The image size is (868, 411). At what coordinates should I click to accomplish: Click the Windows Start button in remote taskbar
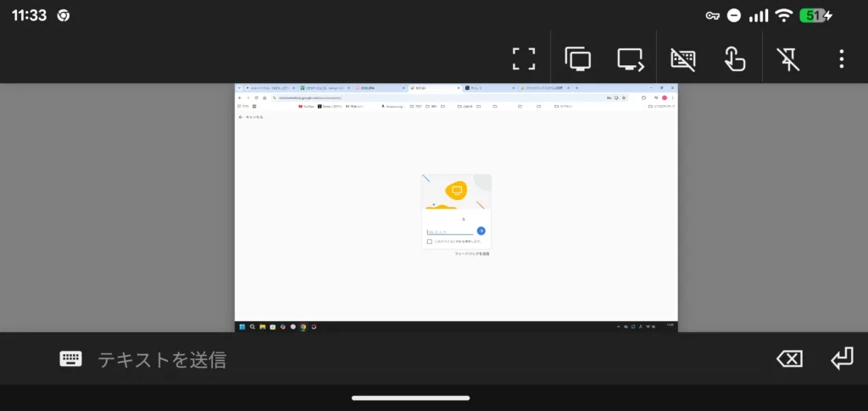tap(242, 327)
